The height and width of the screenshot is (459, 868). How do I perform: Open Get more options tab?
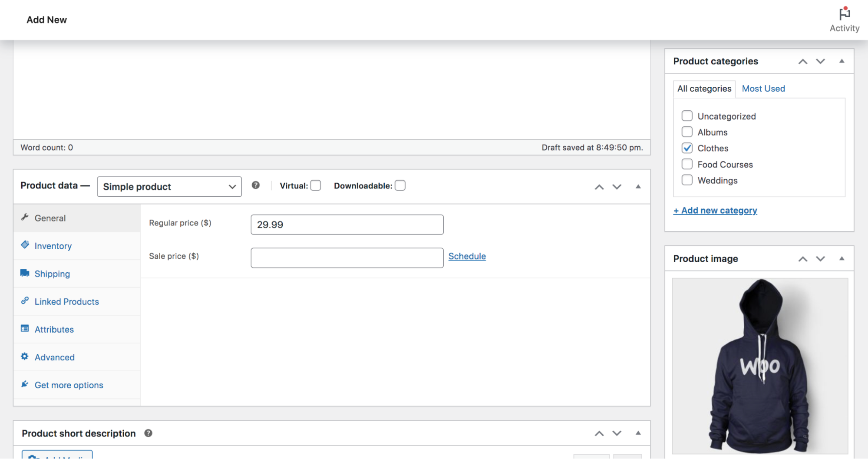pyautogui.click(x=77, y=385)
